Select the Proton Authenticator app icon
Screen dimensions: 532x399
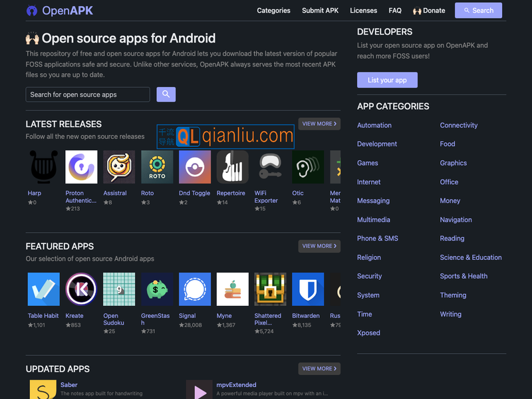[x=81, y=167]
